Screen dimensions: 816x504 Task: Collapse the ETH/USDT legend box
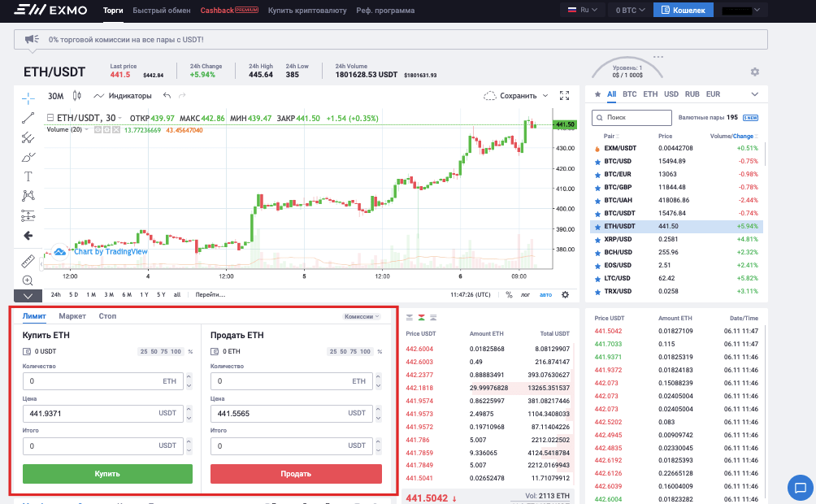click(x=50, y=118)
